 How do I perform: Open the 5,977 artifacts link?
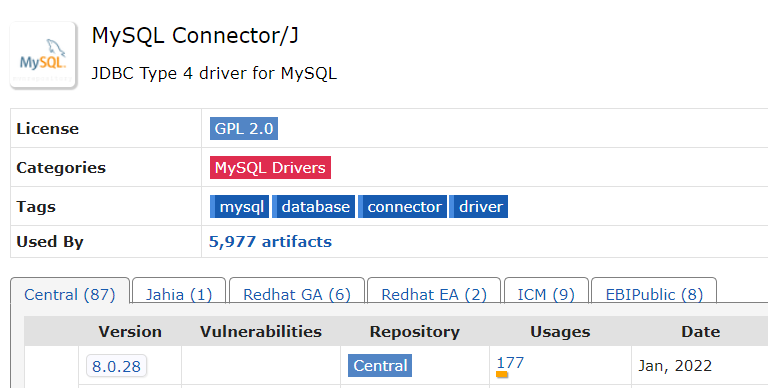click(270, 242)
